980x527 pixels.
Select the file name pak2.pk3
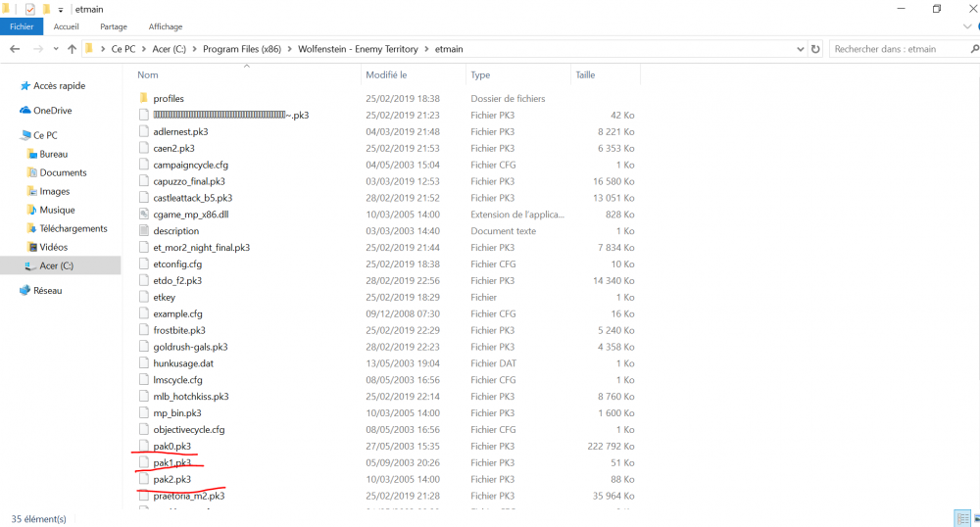[x=171, y=479]
